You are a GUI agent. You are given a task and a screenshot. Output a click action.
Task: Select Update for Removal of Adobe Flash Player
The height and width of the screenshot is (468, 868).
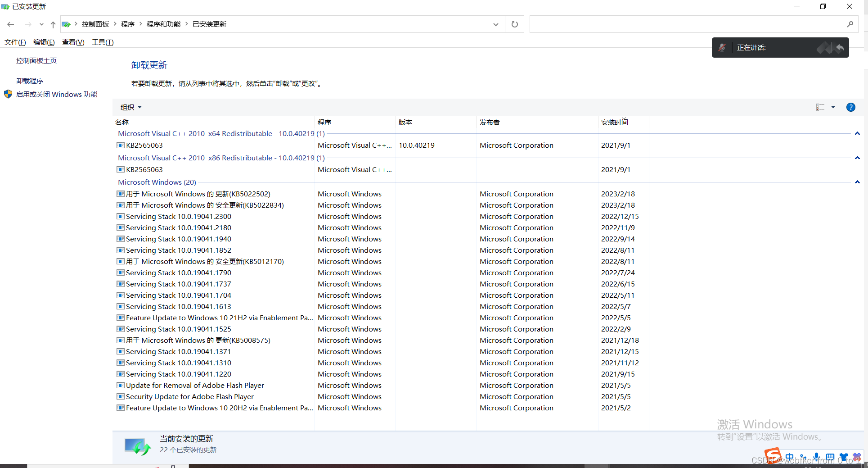pos(382,385)
